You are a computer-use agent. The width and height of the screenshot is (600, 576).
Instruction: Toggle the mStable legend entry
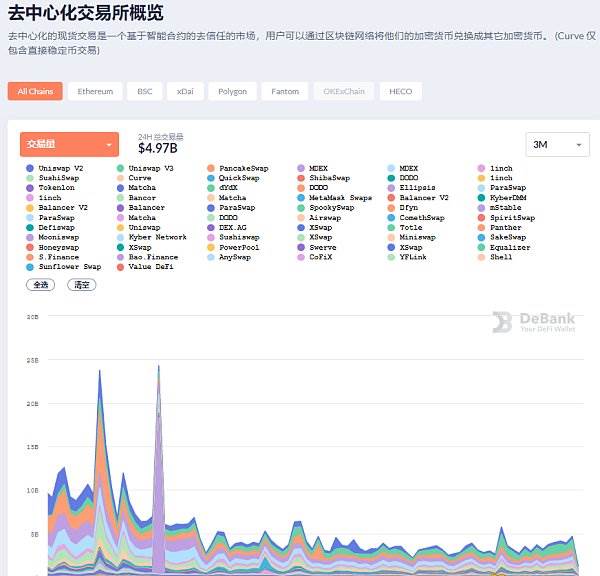coord(500,207)
